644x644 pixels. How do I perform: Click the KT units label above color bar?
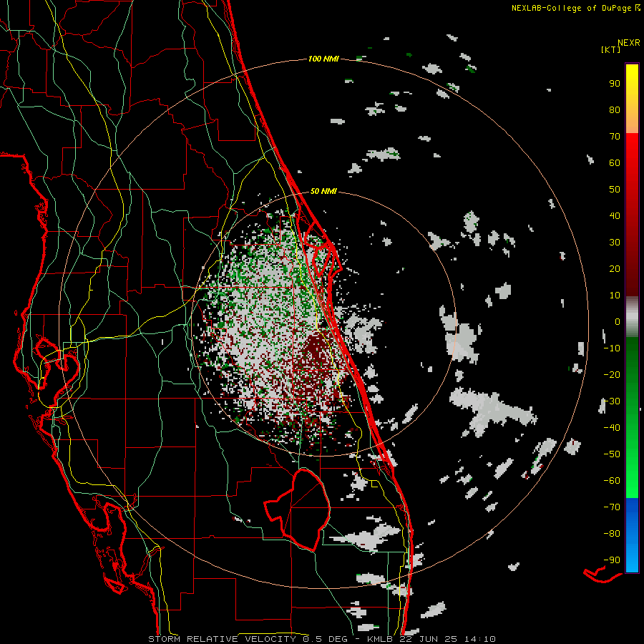[611, 49]
